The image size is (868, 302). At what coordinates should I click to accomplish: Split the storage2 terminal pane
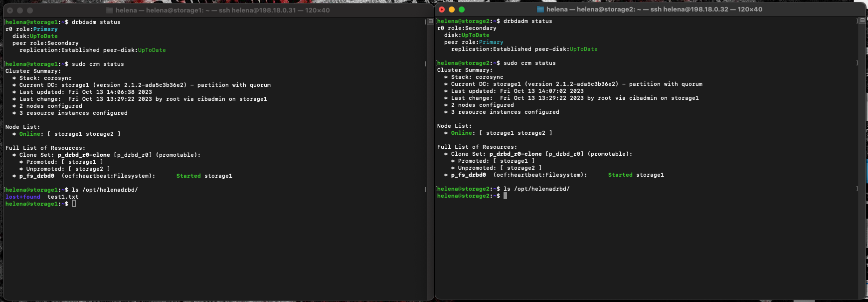[863, 20]
